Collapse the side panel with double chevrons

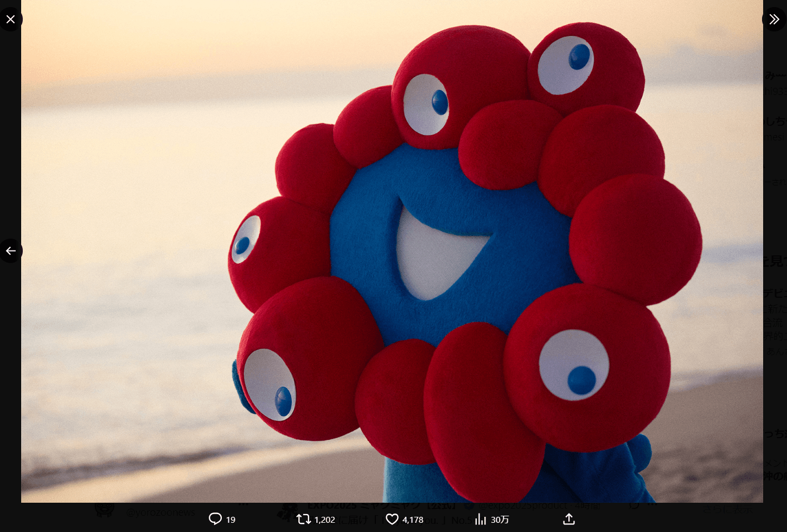(x=774, y=20)
